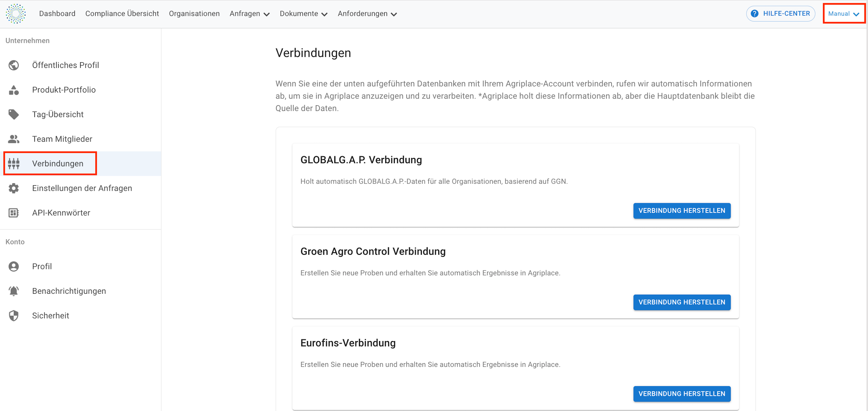Open Tag-Übersicht in sidebar
868x411 pixels.
[80, 114]
